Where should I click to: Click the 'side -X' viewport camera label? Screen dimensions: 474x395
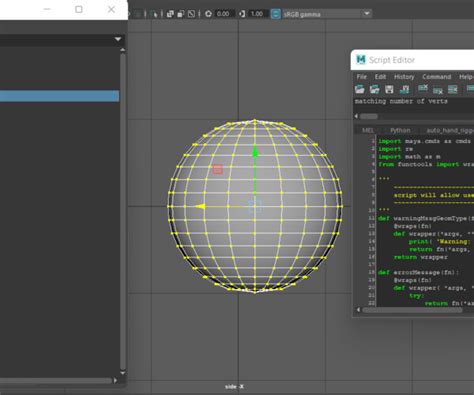(234, 387)
